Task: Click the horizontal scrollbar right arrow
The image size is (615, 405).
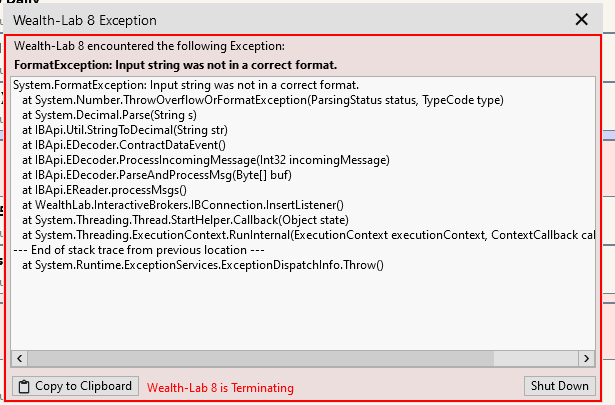Action: (588, 359)
